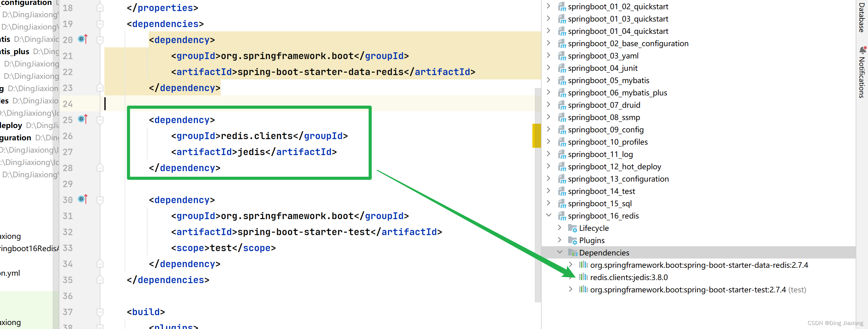The image size is (868, 329).
Task: Expand the spring-boot-starter-data-redis dependency
Action: pos(571,265)
